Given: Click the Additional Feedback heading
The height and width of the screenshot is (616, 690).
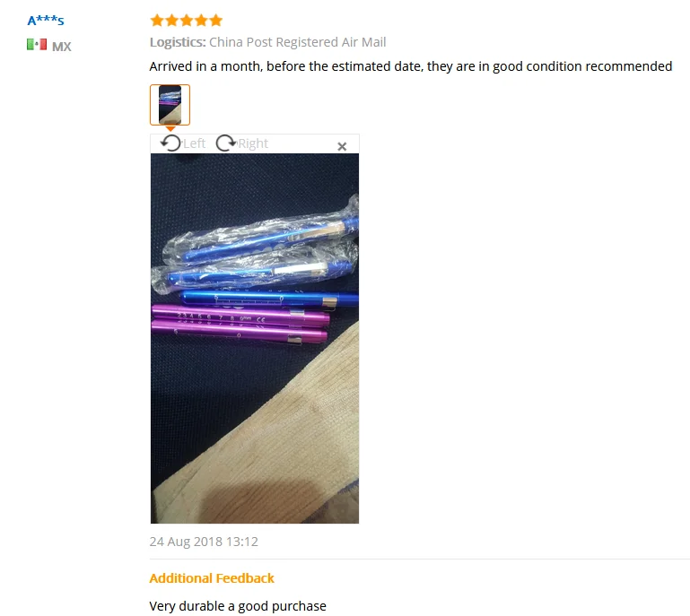Looking at the screenshot, I should pos(212,577).
